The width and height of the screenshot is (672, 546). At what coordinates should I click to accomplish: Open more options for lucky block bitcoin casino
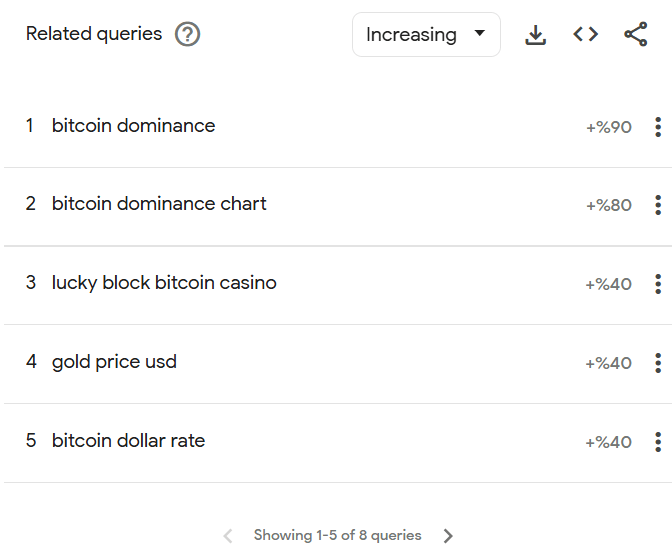tap(657, 284)
